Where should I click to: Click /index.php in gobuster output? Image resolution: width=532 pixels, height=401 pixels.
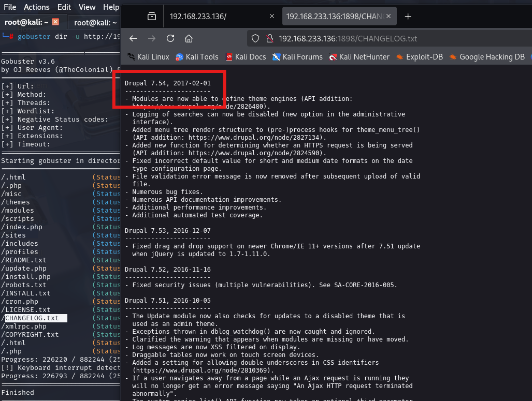[x=22, y=227]
